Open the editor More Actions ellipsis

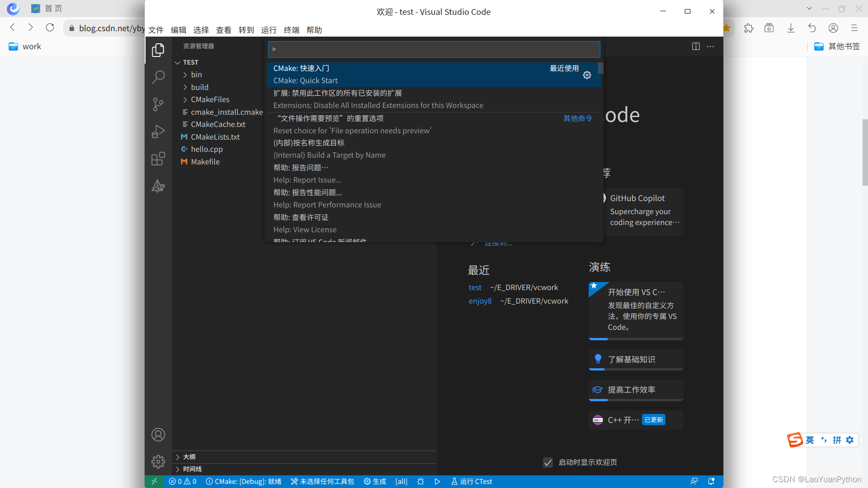point(710,47)
